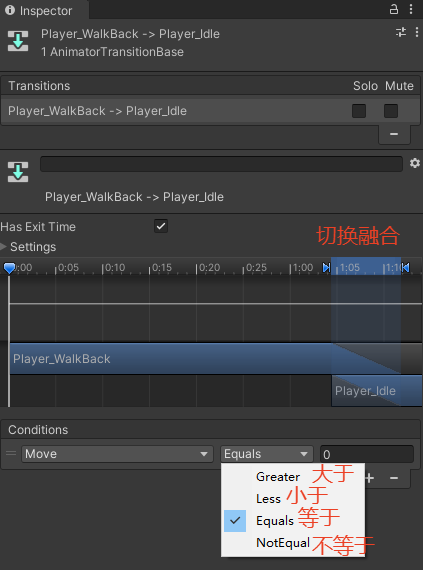423x570 pixels.
Task: Click the condition value field showing 0
Action: (x=367, y=454)
